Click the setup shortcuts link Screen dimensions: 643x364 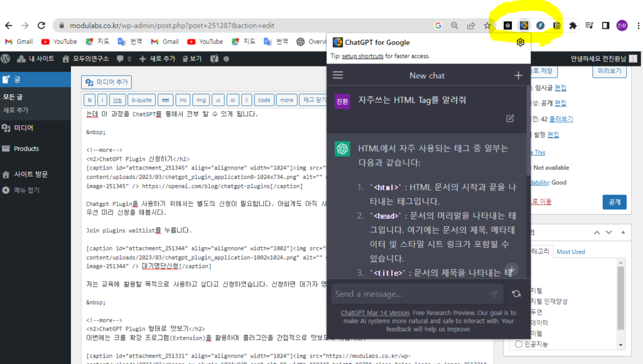[362, 56]
